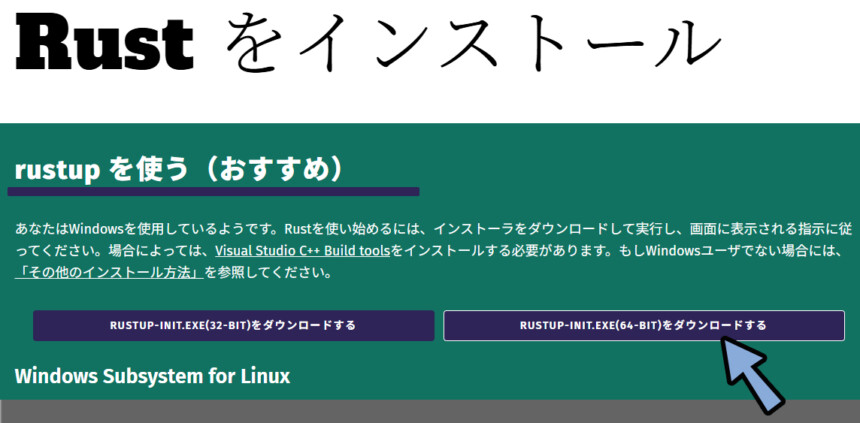
Task: Click the 'Windows Subsystem for Linux' heading
Action: click(152, 376)
